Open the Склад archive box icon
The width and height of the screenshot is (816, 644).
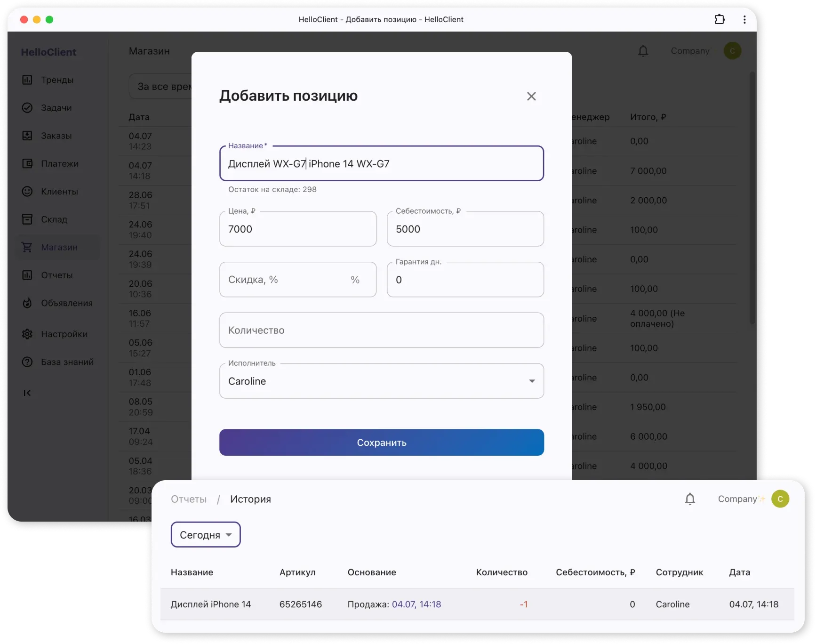click(27, 219)
